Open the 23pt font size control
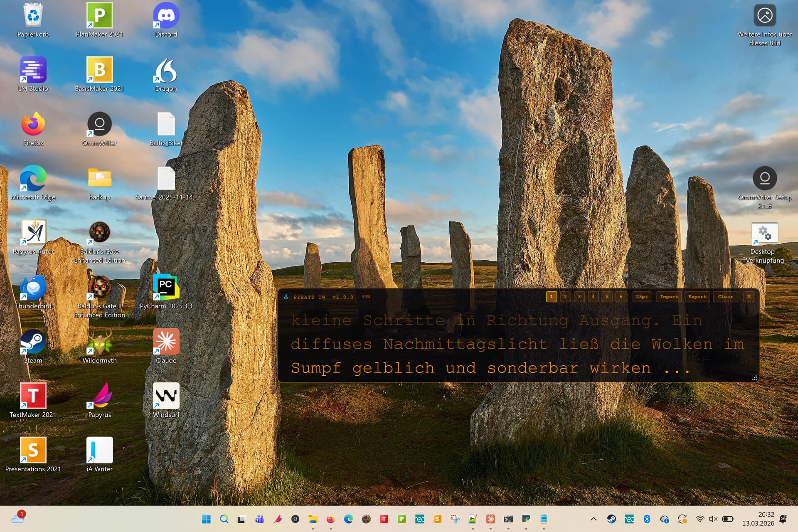This screenshot has width=798, height=532. 641,297
